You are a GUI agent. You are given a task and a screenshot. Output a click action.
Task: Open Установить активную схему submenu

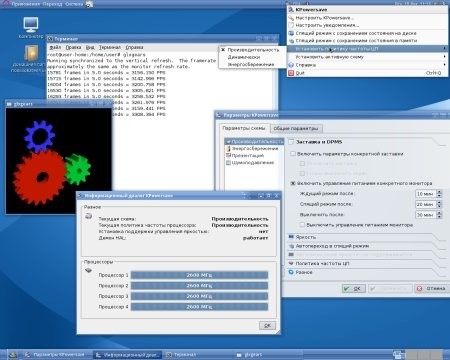click(367, 57)
